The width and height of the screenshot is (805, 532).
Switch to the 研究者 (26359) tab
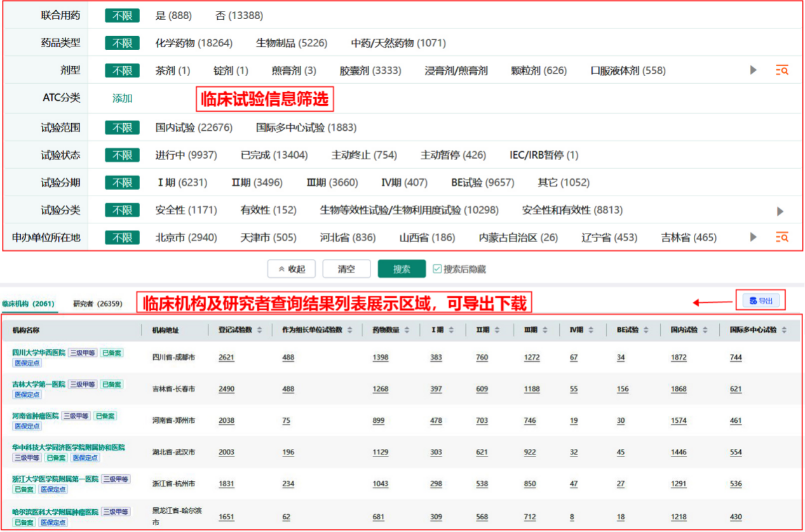[x=97, y=304]
